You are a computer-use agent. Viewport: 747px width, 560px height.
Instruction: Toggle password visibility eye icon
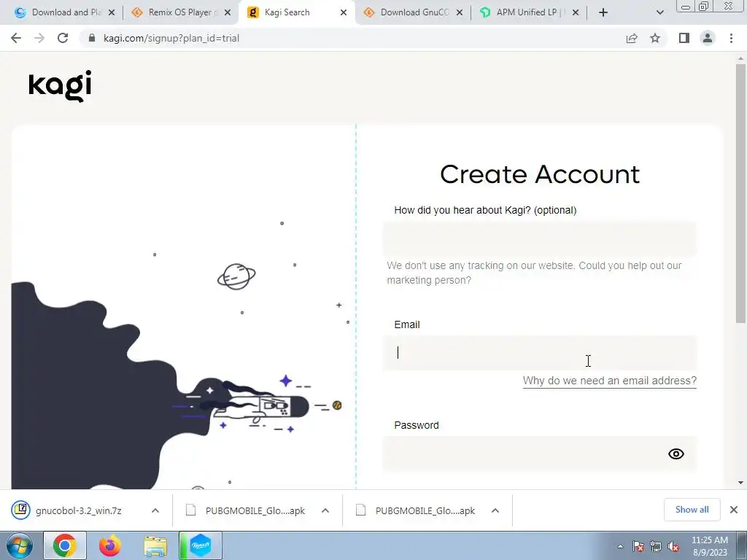coord(676,454)
